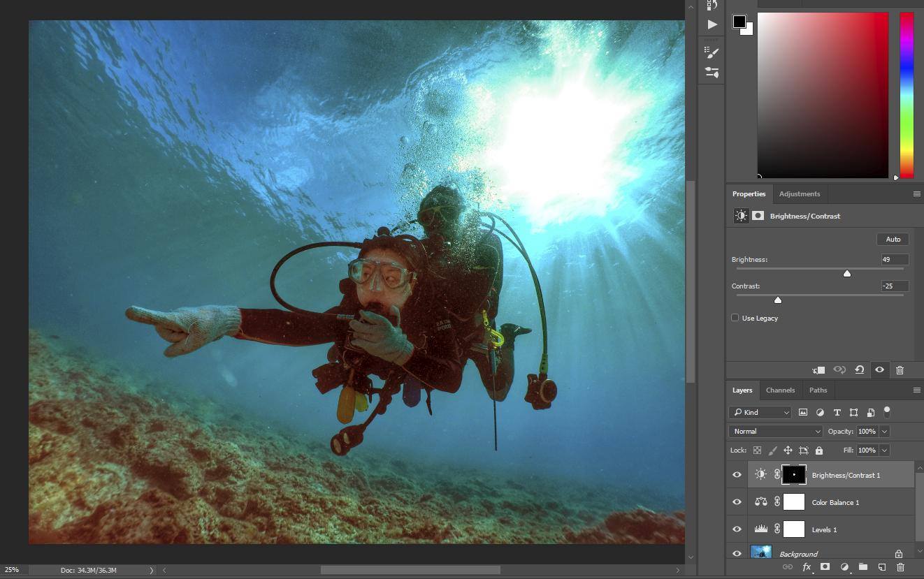Image resolution: width=924 pixels, height=579 pixels.
Task: Lock artboard nesting icon
Action: (804, 450)
